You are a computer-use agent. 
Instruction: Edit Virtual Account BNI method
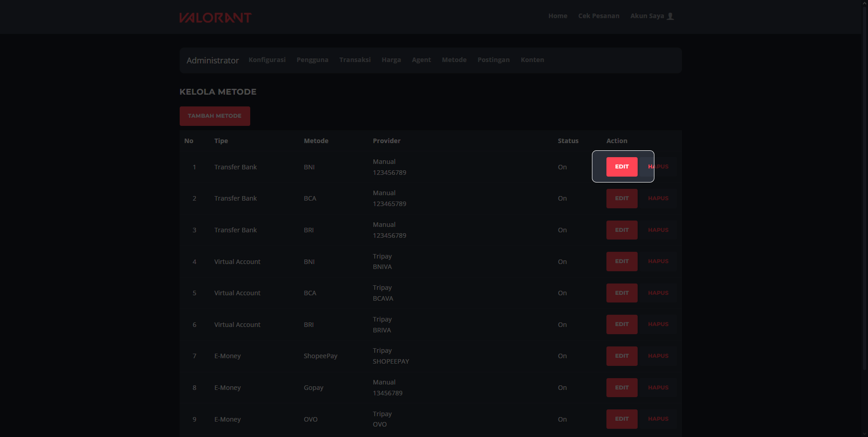[x=622, y=261]
